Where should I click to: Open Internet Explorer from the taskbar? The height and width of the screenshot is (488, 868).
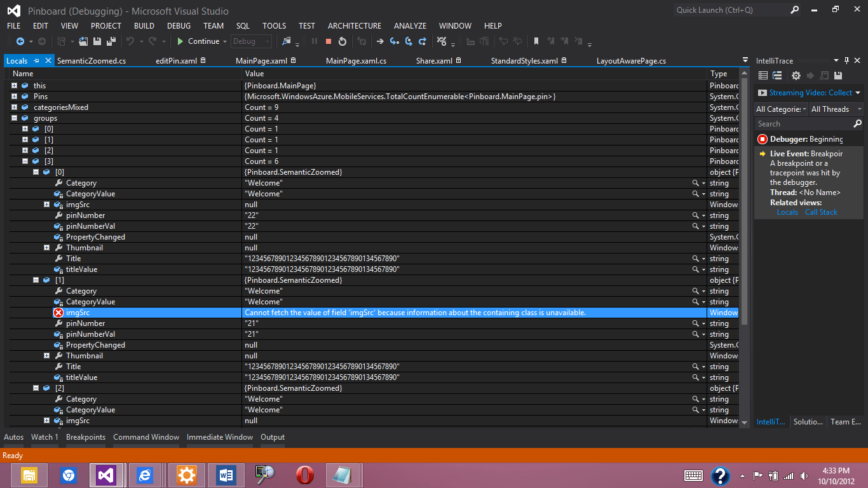145,475
